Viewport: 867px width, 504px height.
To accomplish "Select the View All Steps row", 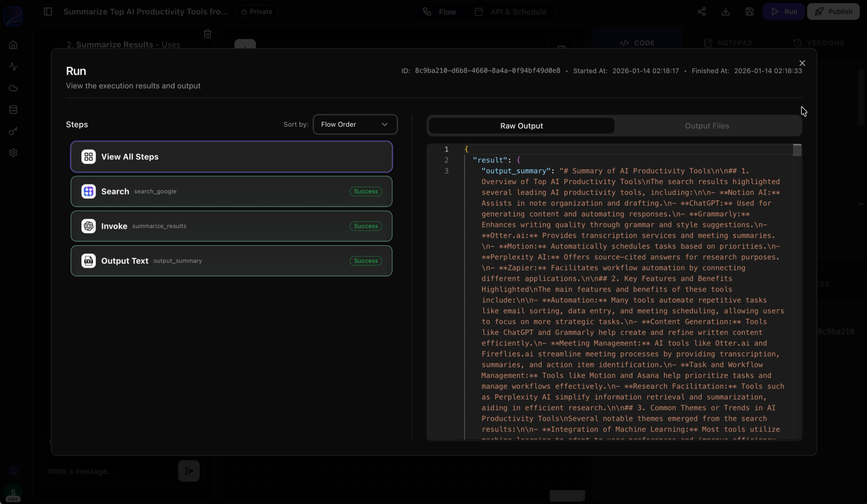I will click(x=231, y=157).
